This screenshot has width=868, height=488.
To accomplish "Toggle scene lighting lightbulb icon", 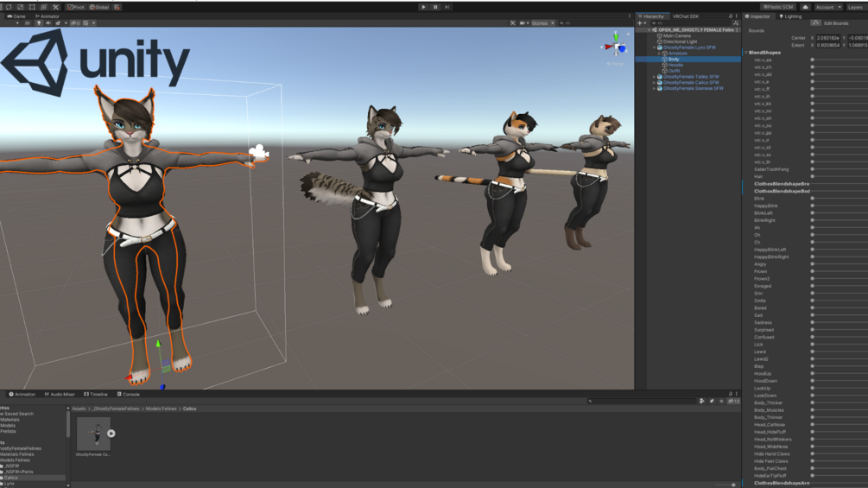I will point(39,23).
